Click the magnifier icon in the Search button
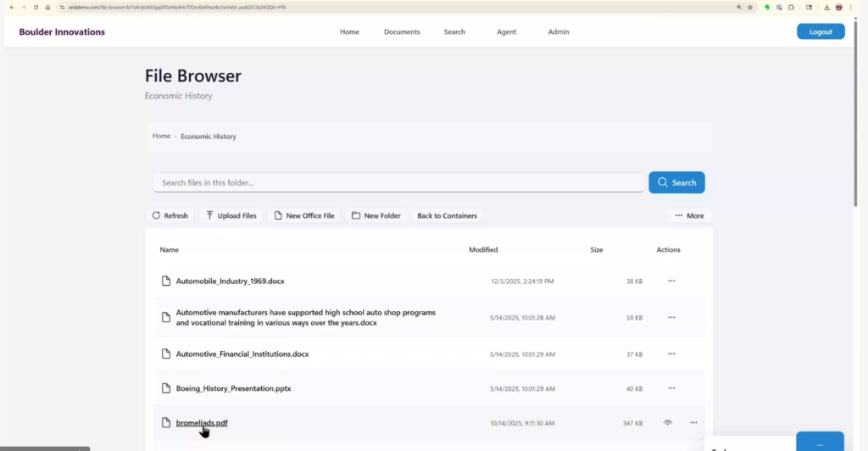This screenshot has height=451, width=868. click(663, 182)
